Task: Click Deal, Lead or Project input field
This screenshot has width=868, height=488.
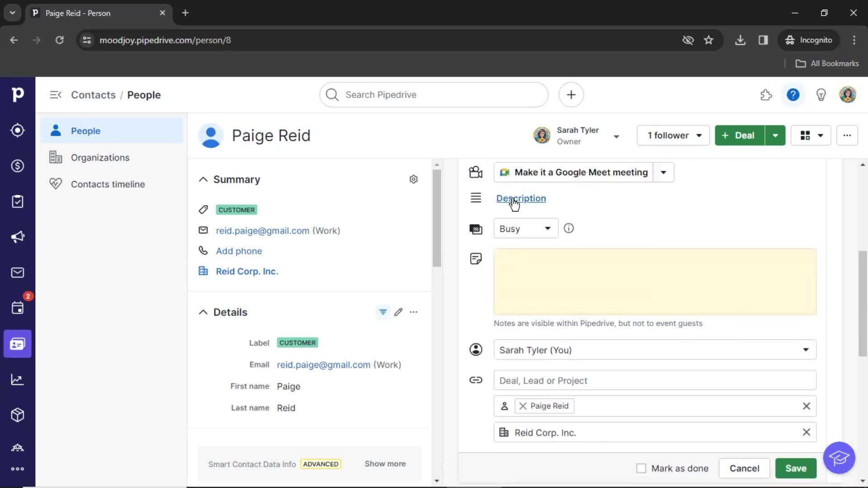Action: click(x=654, y=380)
